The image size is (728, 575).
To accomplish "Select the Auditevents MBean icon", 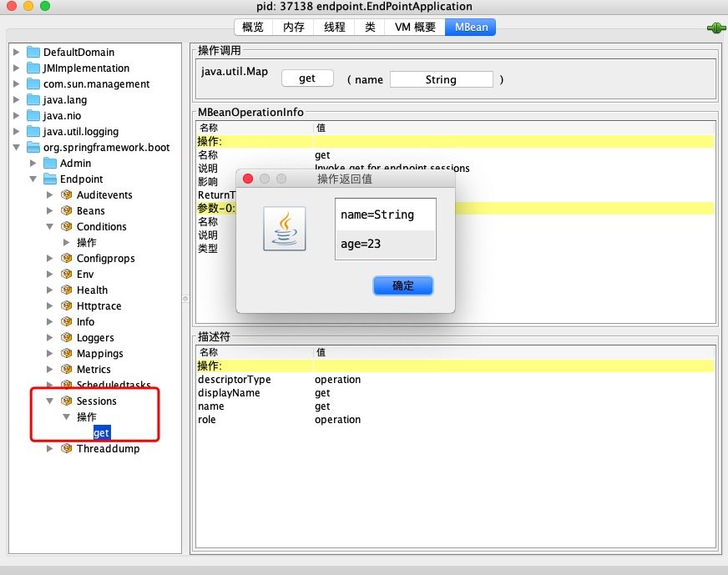I will (67, 194).
